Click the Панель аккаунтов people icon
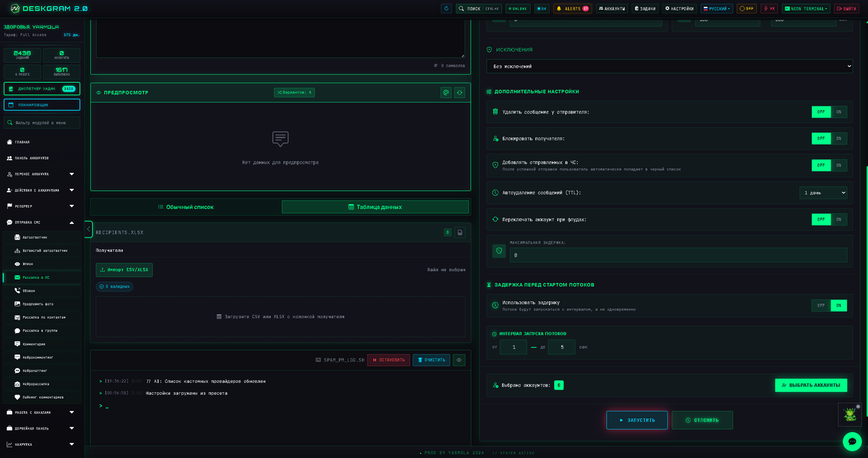The width and height of the screenshot is (868, 458). (9, 158)
